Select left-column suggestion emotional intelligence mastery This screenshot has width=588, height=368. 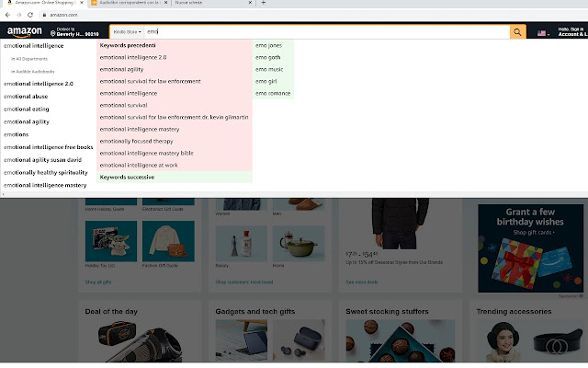(x=45, y=185)
